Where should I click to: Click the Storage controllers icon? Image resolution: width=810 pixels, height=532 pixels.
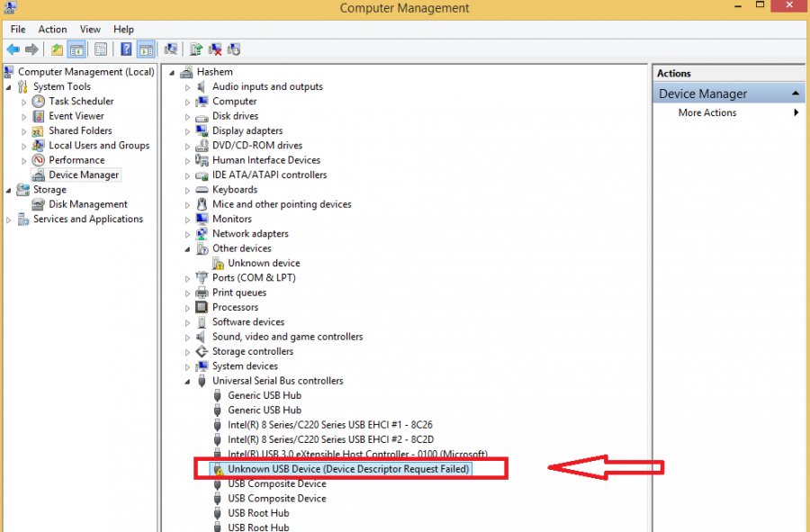(x=202, y=351)
